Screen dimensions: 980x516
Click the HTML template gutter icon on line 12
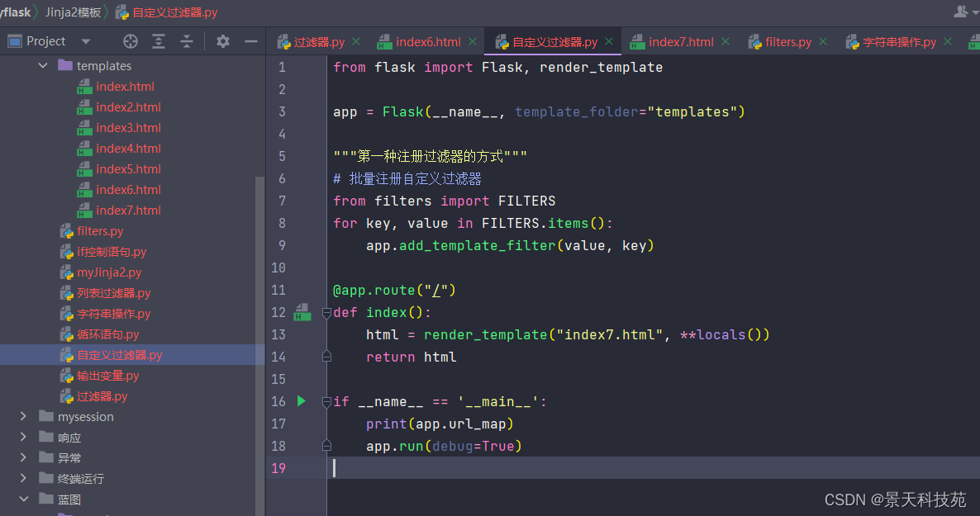click(x=302, y=312)
